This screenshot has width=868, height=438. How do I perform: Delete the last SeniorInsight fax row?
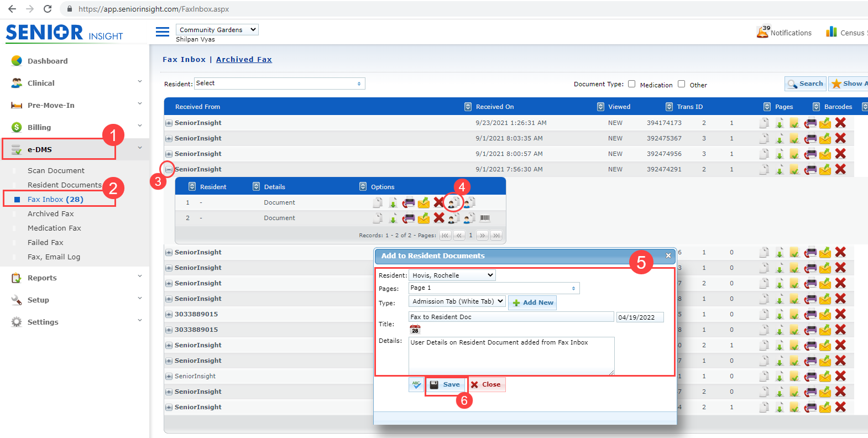[x=840, y=407]
